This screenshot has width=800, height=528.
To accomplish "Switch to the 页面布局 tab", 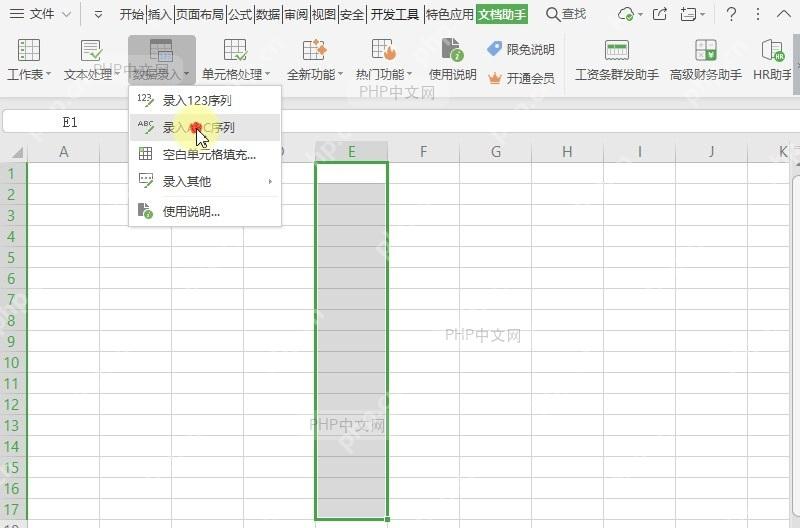I will coord(199,14).
